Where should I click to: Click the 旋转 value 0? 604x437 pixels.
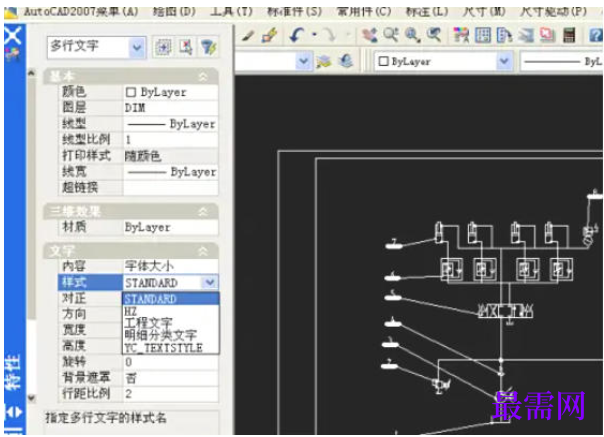pyautogui.click(x=171, y=362)
